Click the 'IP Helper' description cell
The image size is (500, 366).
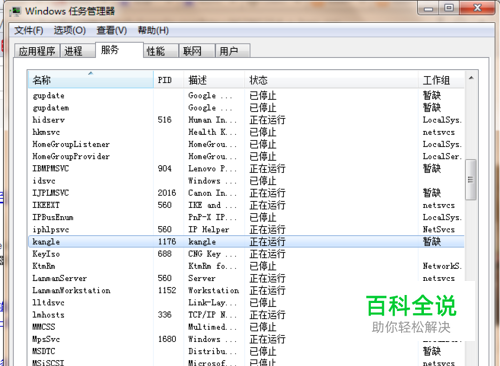[209, 229]
